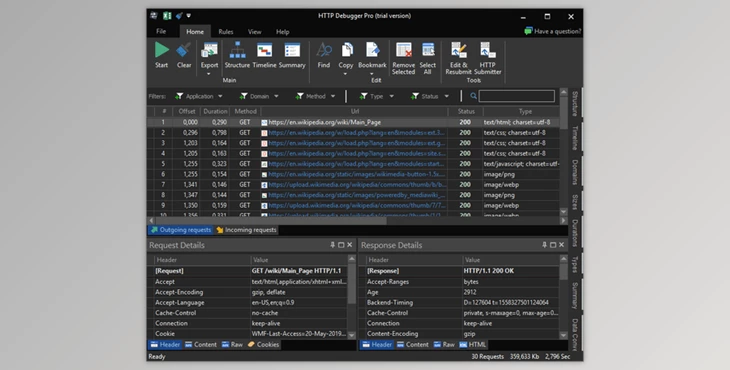This screenshot has width=730, height=370.
Task: Sort by the Status column header
Action: (466, 112)
